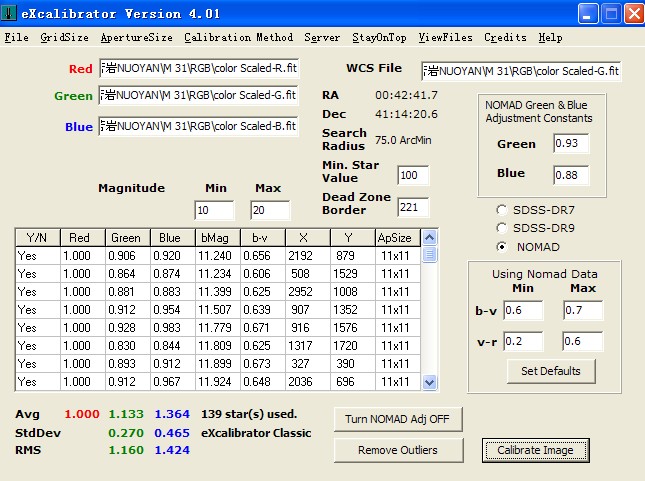The width and height of the screenshot is (645, 481).
Task: Click the NOMAD Blue adjustment constant field
Action: [571, 175]
